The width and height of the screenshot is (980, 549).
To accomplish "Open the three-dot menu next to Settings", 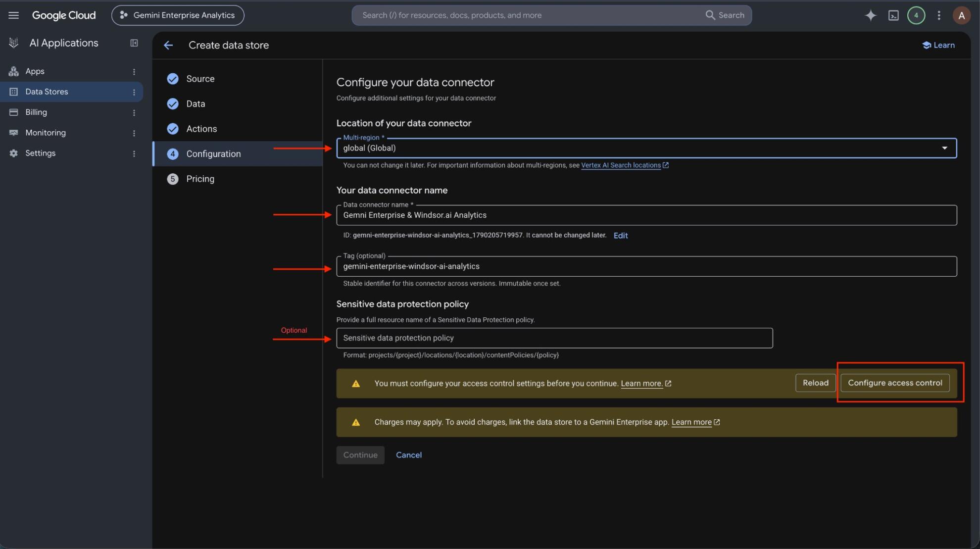I will (134, 153).
